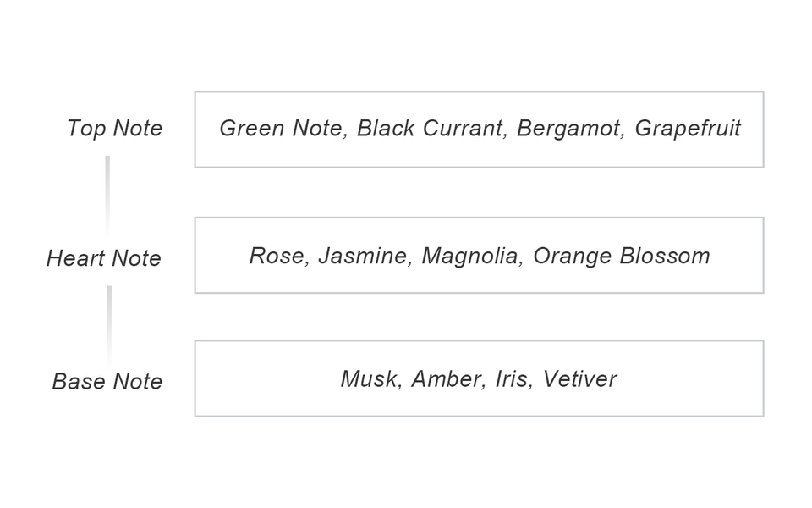This screenshot has width=812, height=508.
Task: Select the Green Note ingredient text
Action: [x=281, y=129]
